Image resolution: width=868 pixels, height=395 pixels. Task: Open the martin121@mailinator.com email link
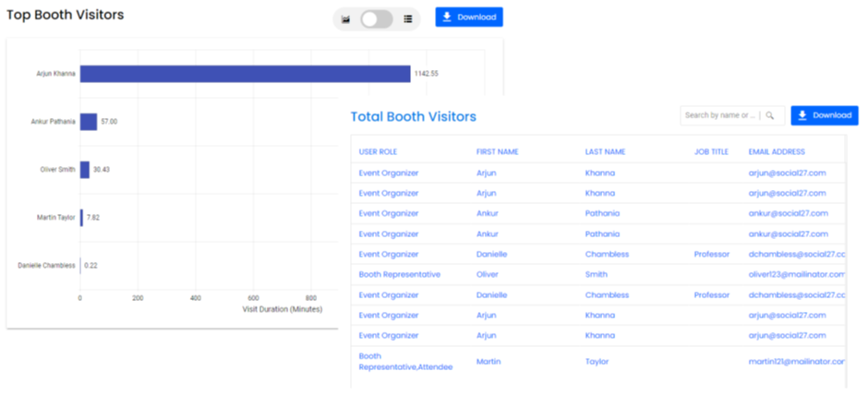796,362
